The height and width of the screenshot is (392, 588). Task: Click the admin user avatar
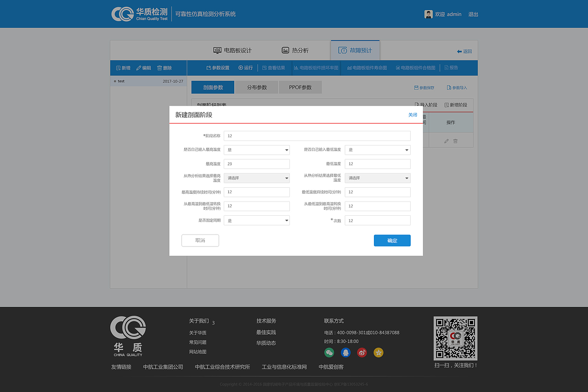pyautogui.click(x=429, y=14)
